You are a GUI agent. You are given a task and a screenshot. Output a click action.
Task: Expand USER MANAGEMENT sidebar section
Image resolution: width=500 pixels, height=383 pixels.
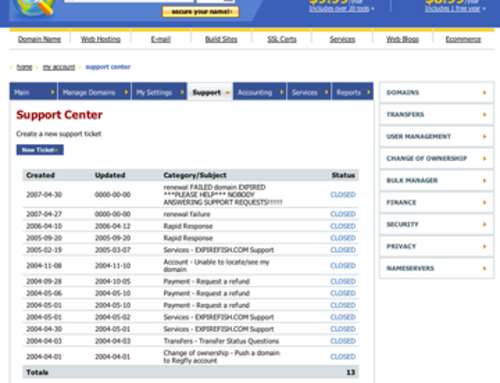click(437, 137)
